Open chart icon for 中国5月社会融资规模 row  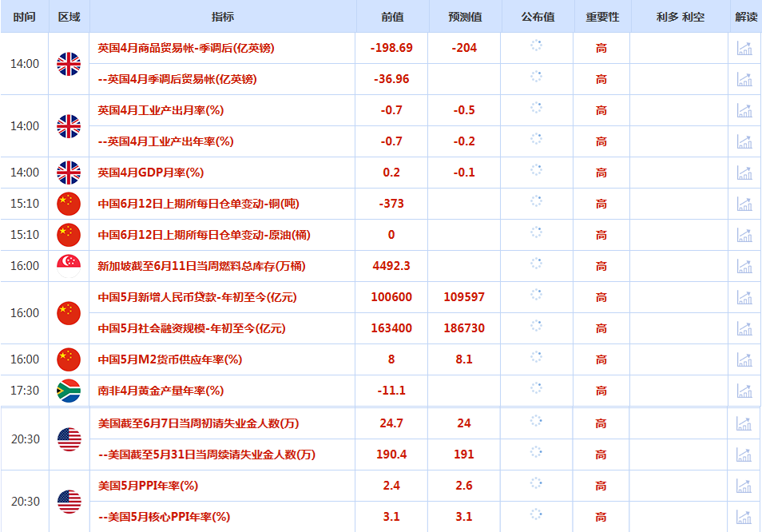point(744,328)
